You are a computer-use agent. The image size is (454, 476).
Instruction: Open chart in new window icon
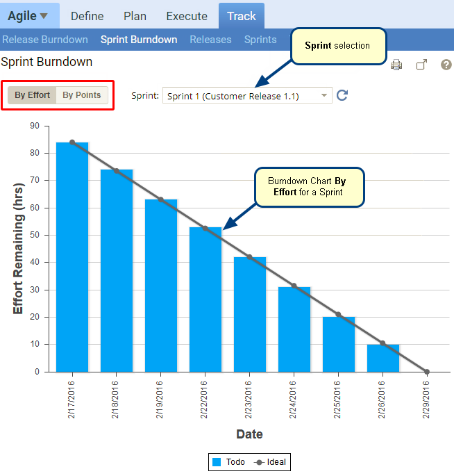421,65
